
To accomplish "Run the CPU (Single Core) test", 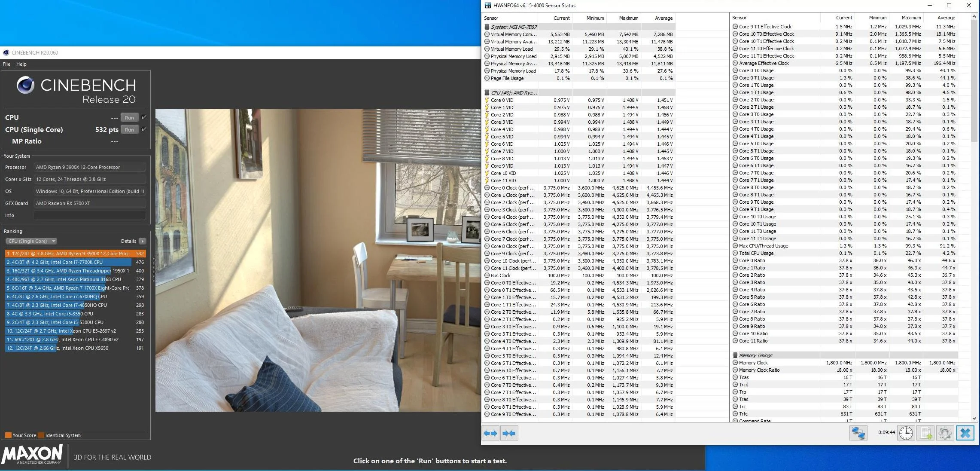I will 129,129.
